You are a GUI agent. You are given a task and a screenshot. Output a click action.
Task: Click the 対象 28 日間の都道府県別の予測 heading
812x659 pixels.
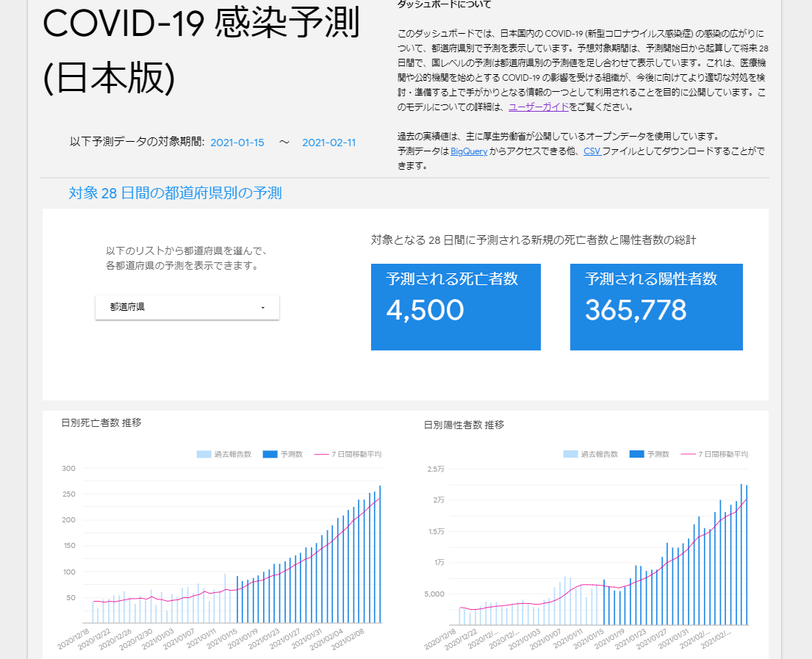tap(175, 193)
